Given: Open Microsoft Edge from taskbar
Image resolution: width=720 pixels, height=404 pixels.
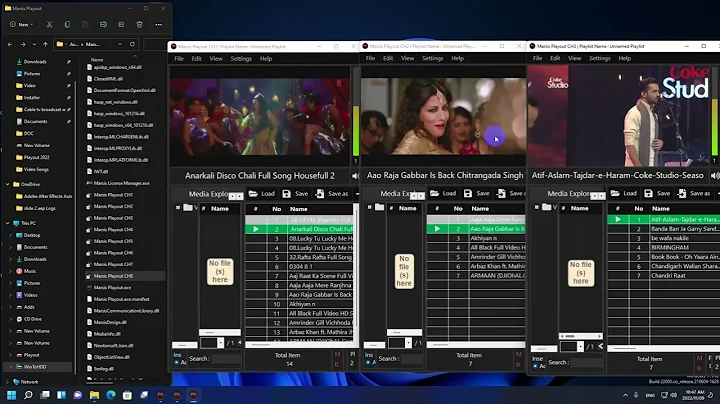Looking at the screenshot, I should (x=111, y=395).
